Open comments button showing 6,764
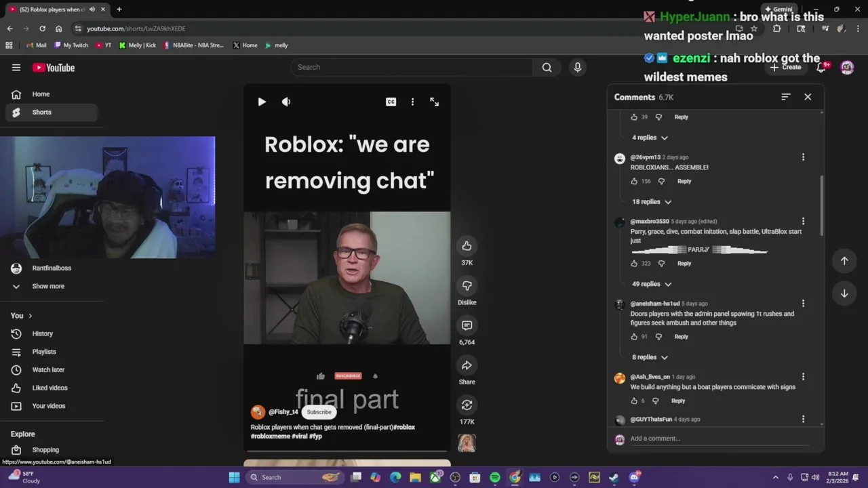This screenshot has width=868, height=488. click(467, 325)
